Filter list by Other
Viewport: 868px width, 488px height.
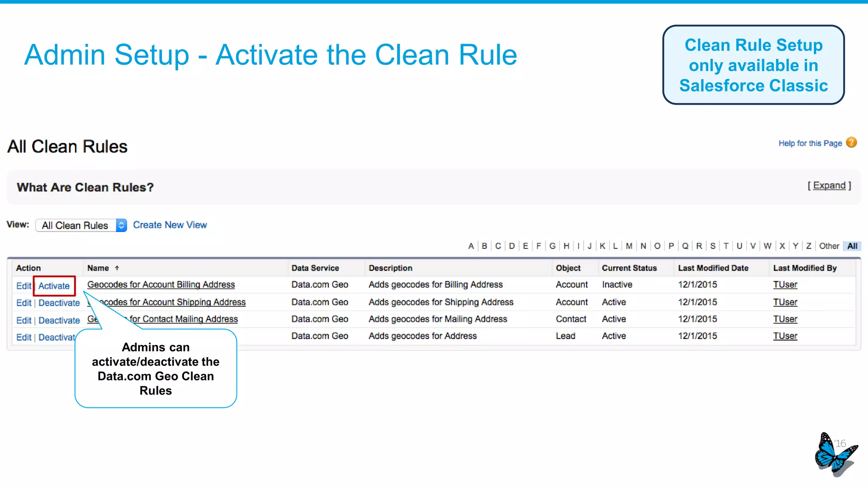click(x=829, y=246)
